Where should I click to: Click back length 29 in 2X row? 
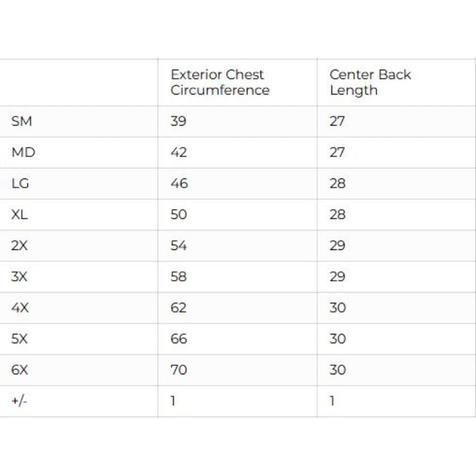click(337, 245)
